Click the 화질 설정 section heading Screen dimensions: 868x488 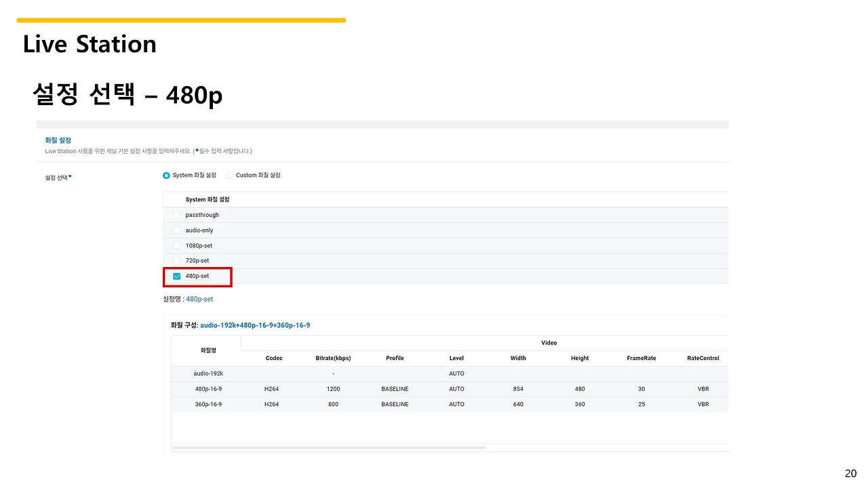pyautogui.click(x=58, y=140)
